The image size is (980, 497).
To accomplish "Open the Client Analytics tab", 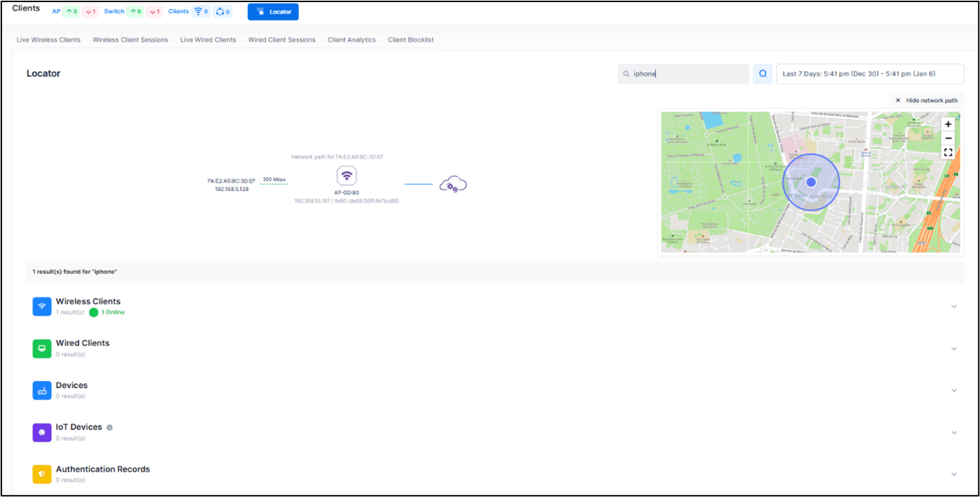I will point(351,40).
